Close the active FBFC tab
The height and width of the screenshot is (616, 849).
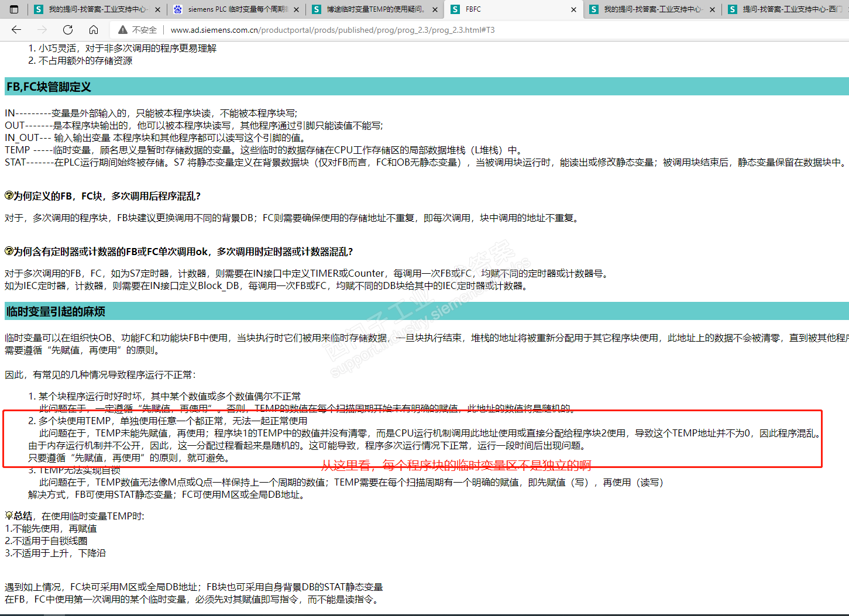click(x=573, y=9)
